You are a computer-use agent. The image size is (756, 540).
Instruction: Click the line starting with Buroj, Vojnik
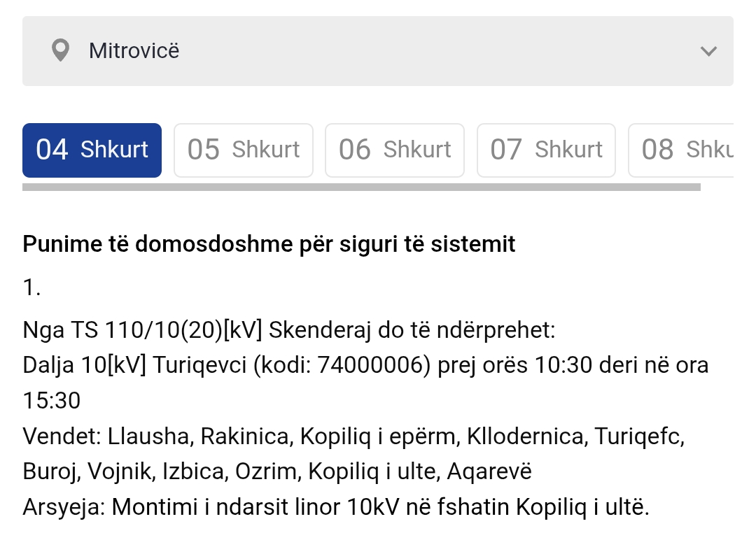click(x=277, y=471)
